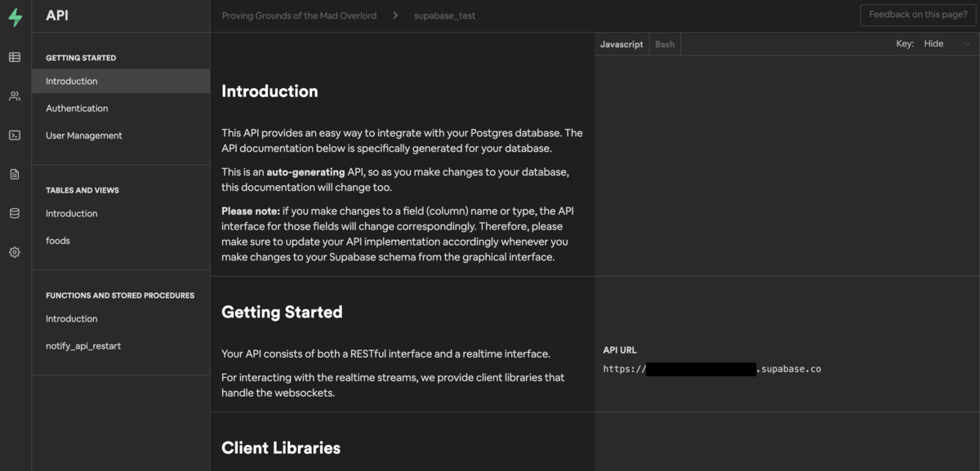Screen dimensions: 980x471
Task: Open the SQL editor terminal icon
Action: [x=15, y=136]
